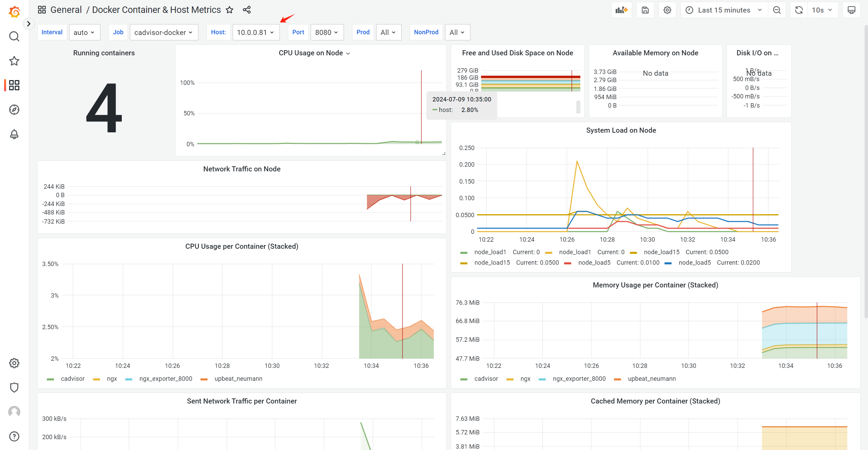Click green cadvisor swatch in Memory Usage legend

464,379
